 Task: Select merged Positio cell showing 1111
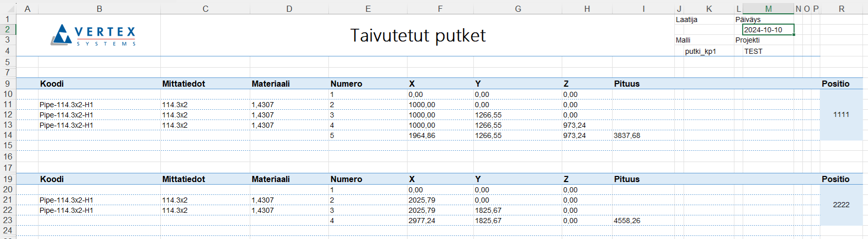point(841,115)
